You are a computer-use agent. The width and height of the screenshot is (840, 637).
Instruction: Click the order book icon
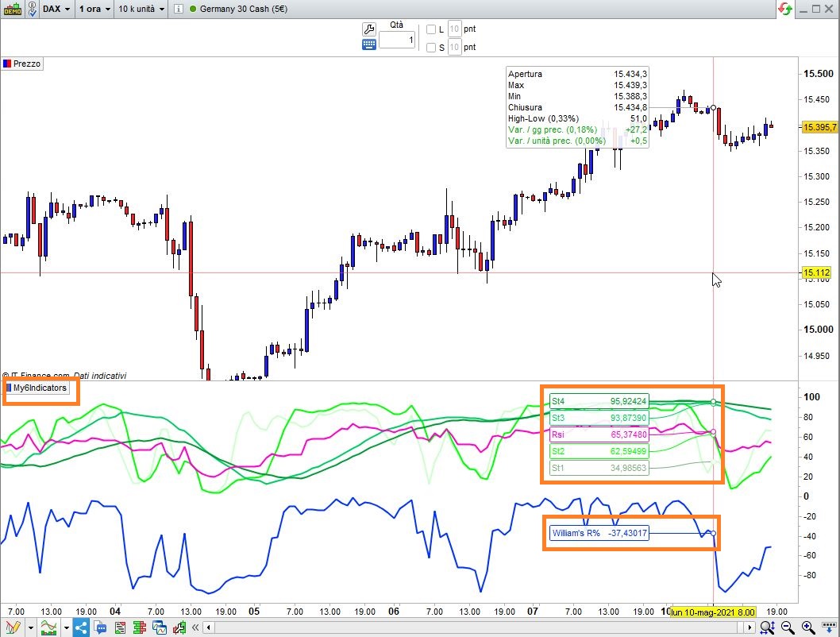click(x=139, y=627)
